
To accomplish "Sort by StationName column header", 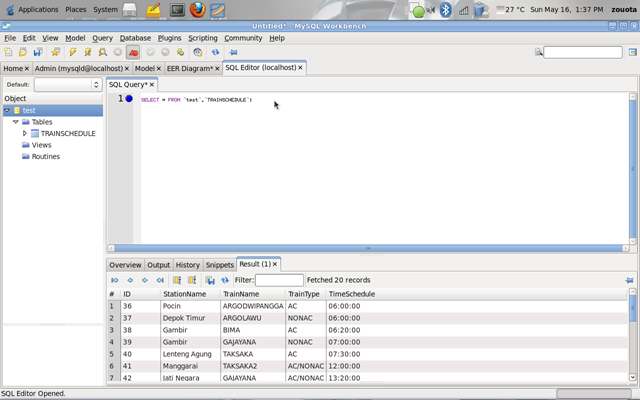I will pyautogui.click(x=190, y=294).
